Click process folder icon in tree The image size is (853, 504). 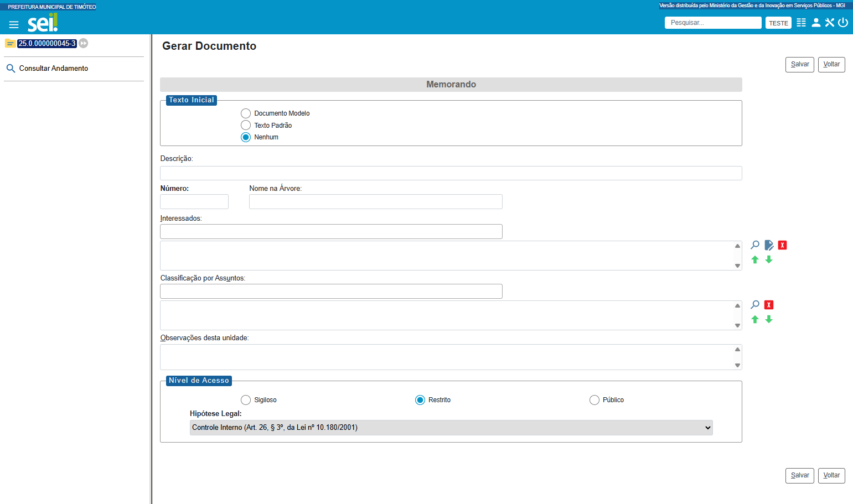click(x=10, y=43)
